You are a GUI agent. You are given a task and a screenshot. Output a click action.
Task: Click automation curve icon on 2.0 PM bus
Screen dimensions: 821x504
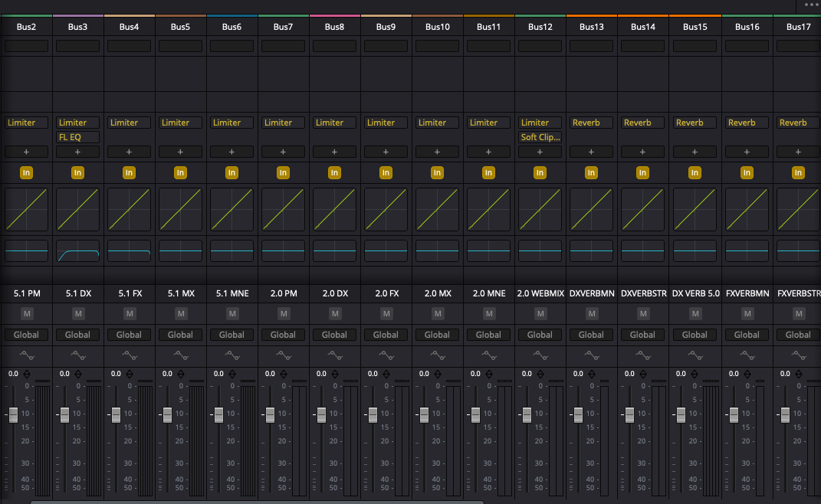point(283,355)
